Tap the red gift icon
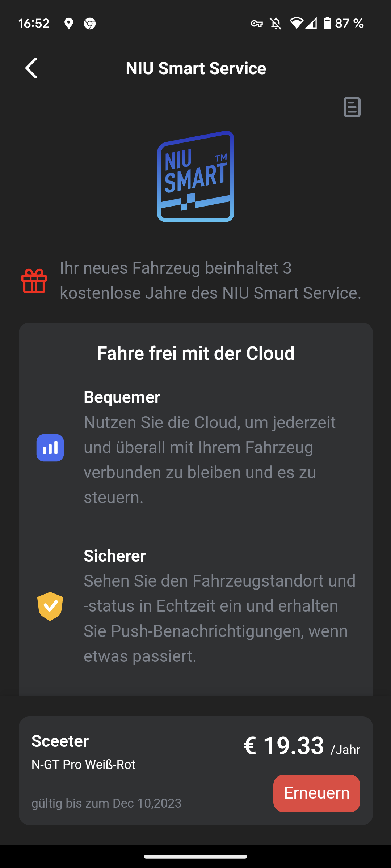 coord(34,281)
